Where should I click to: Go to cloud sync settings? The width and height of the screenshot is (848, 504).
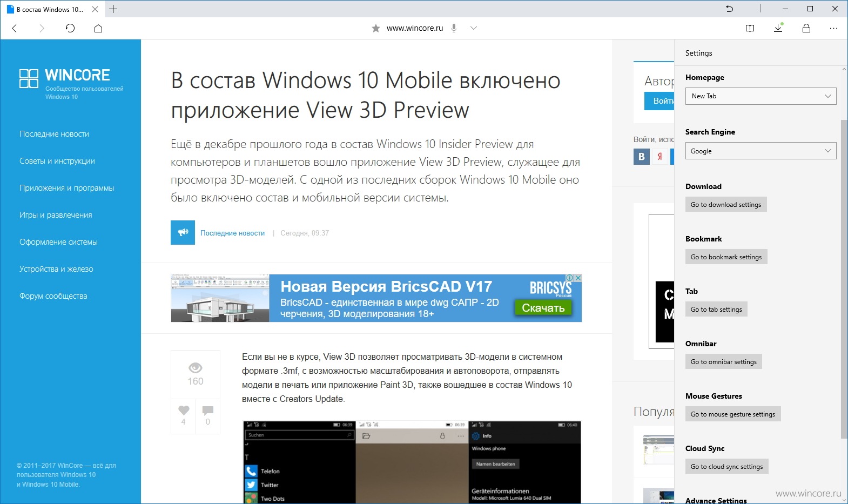727,467
